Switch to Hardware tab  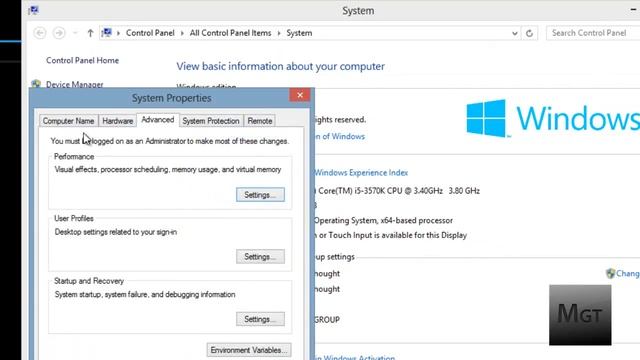click(x=118, y=121)
